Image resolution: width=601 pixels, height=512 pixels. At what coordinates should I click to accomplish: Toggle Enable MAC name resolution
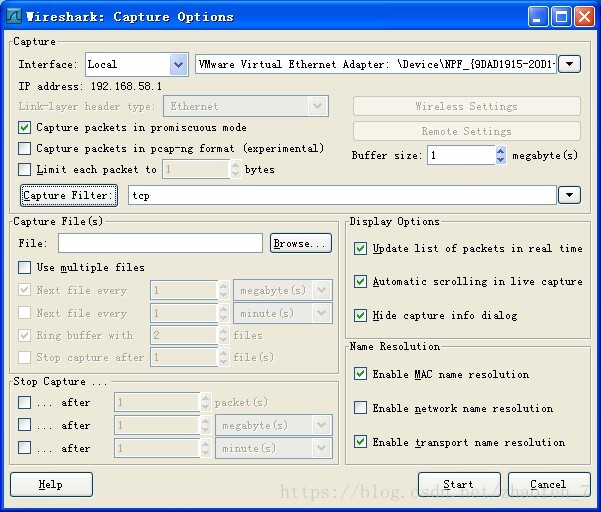coord(360,374)
